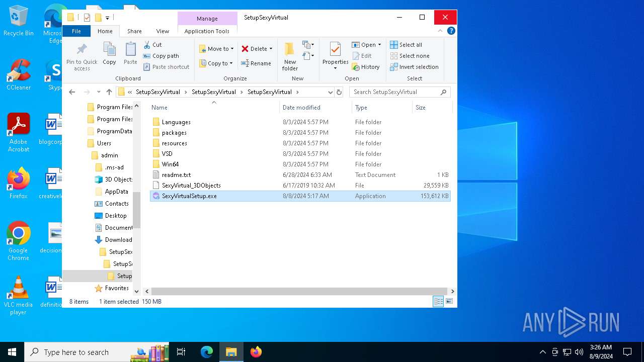Click Copy path in Clipboard group
Image resolution: width=644 pixels, height=362 pixels.
[x=161, y=56]
